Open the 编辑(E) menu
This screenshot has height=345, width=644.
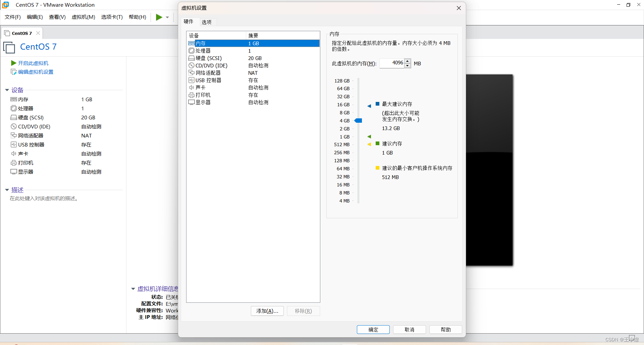35,17
